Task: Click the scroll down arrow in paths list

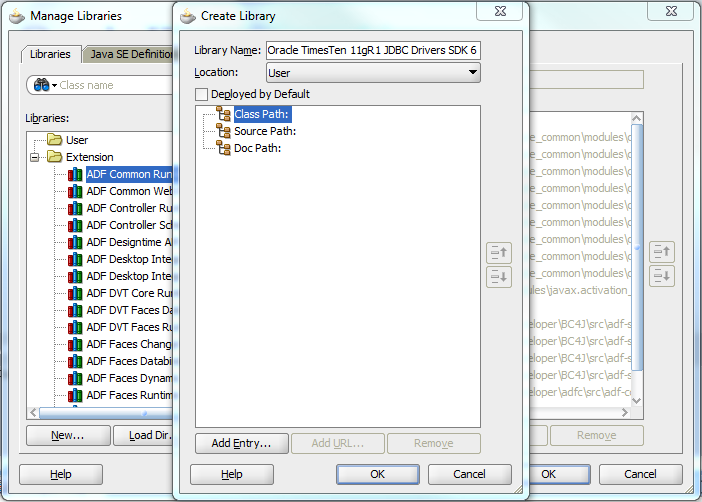Action: click(x=637, y=400)
